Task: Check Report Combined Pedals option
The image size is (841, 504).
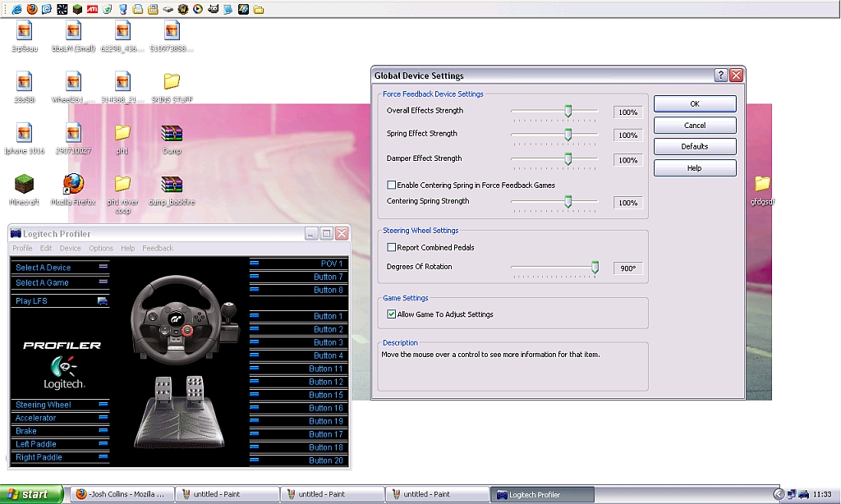Action: (392, 247)
